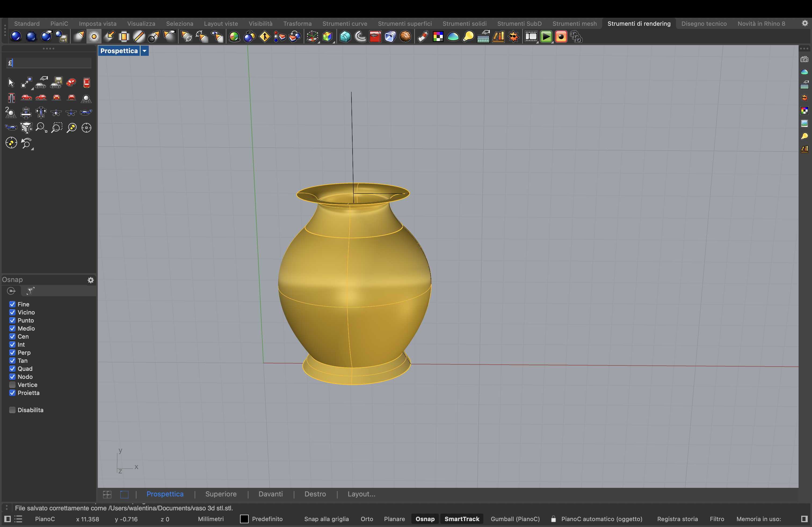Switch to the Strumenti solidi tab
The image size is (812, 527).
pos(464,24)
